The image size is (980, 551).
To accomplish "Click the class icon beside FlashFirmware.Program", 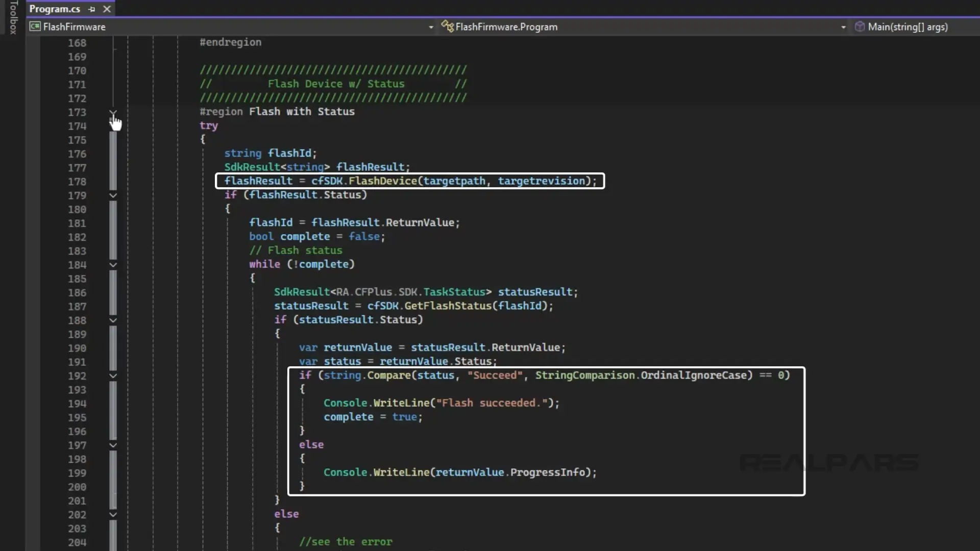I will 447,27.
